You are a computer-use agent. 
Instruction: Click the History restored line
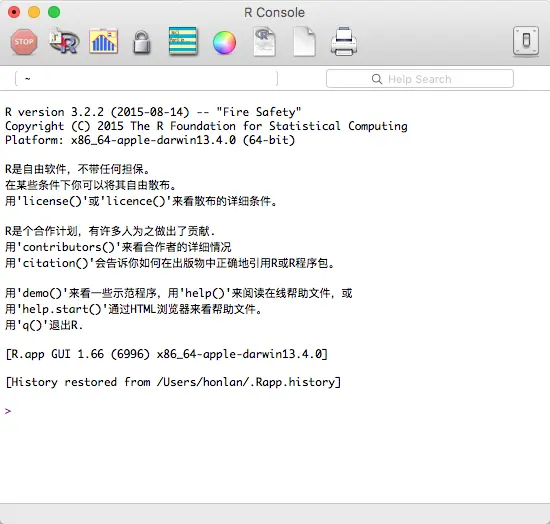coord(173,382)
